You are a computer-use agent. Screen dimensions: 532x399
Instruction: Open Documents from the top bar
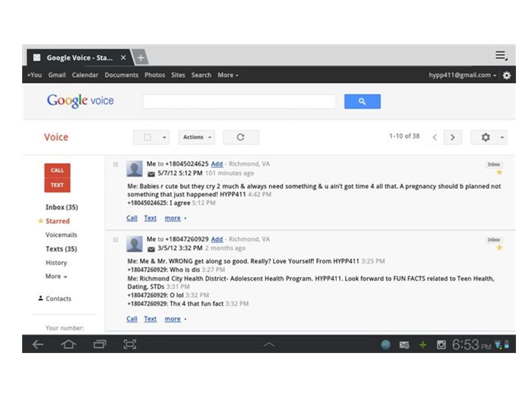coord(121,75)
